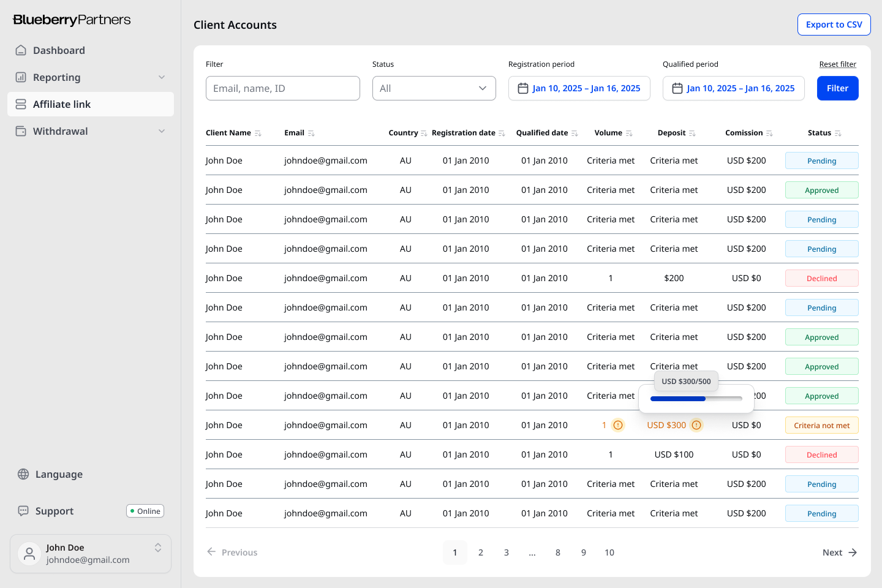Go to page 8
This screenshot has height=588, width=882.
click(558, 552)
